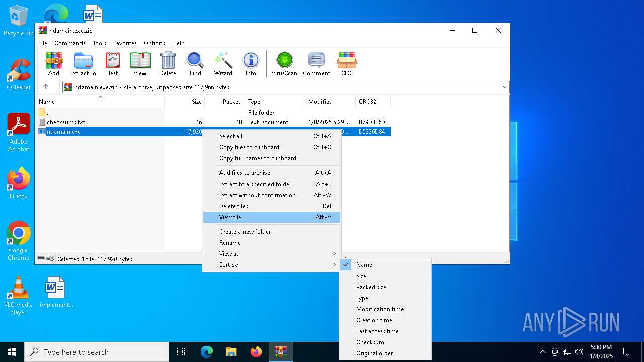Image resolution: width=644 pixels, height=362 pixels.
Task: Click the Comment toolbar icon
Action: (x=316, y=64)
